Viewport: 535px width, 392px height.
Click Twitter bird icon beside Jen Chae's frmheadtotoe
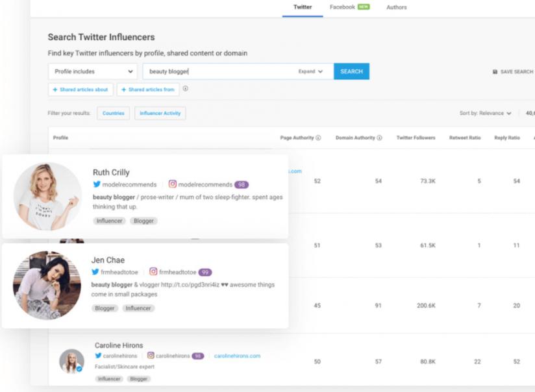95,272
